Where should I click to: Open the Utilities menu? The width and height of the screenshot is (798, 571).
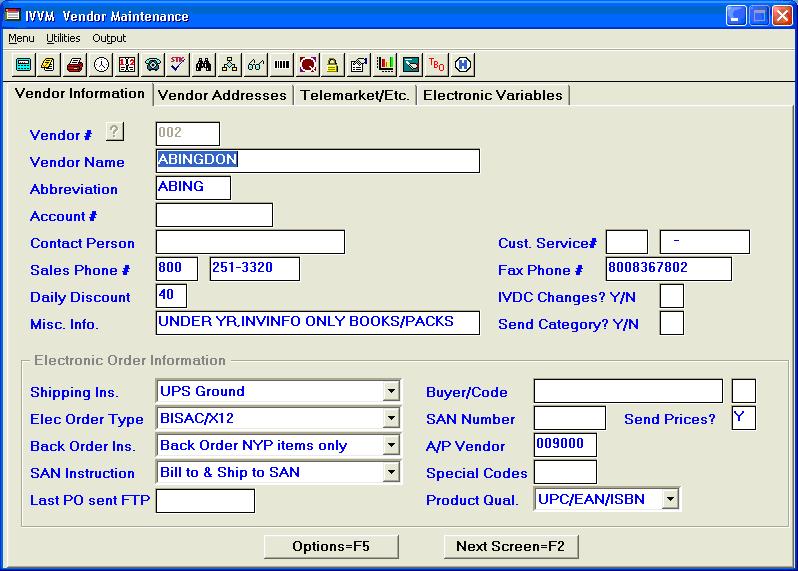tap(63, 38)
